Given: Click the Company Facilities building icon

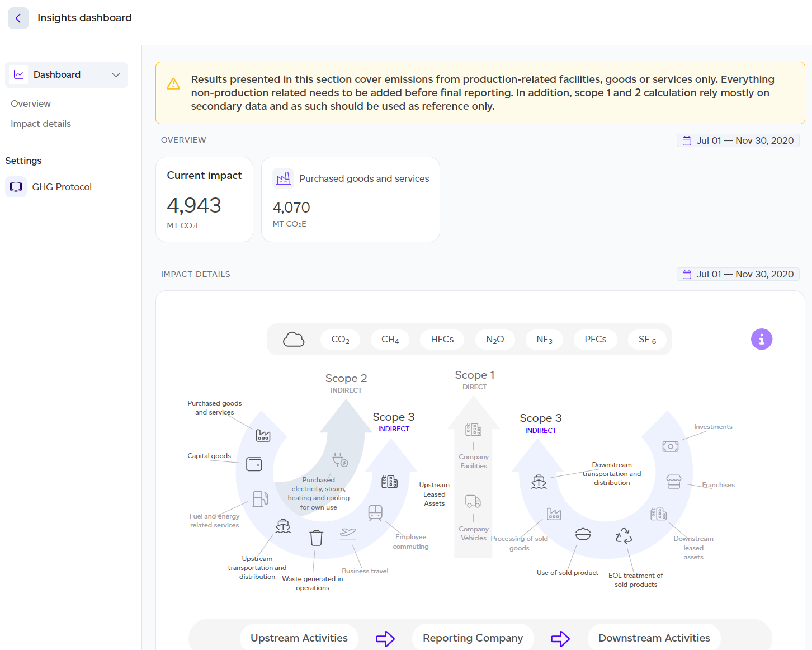Looking at the screenshot, I should pyautogui.click(x=474, y=430).
